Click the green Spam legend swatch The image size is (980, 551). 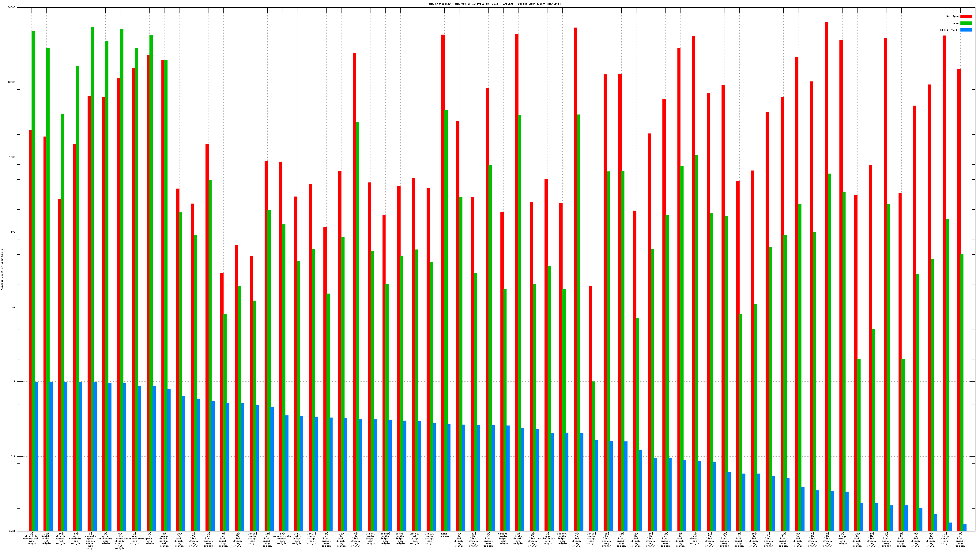[x=966, y=23]
